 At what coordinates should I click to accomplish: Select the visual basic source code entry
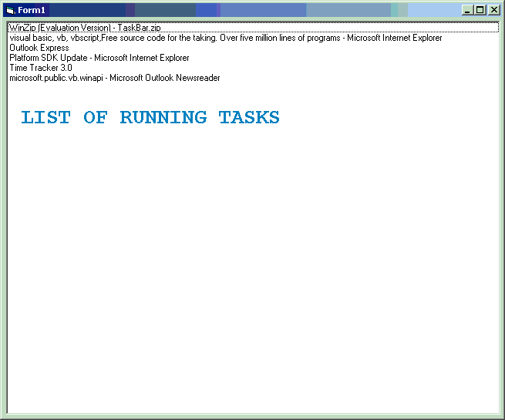click(x=225, y=38)
